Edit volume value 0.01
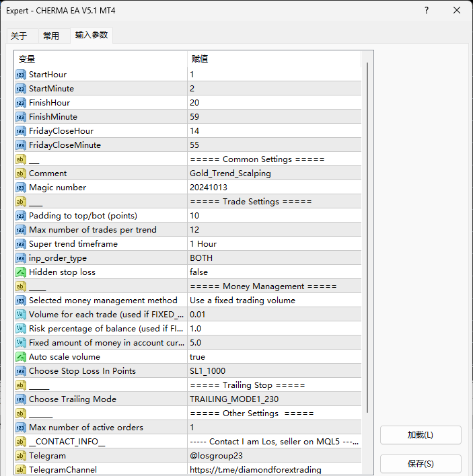 tap(275, 315)
